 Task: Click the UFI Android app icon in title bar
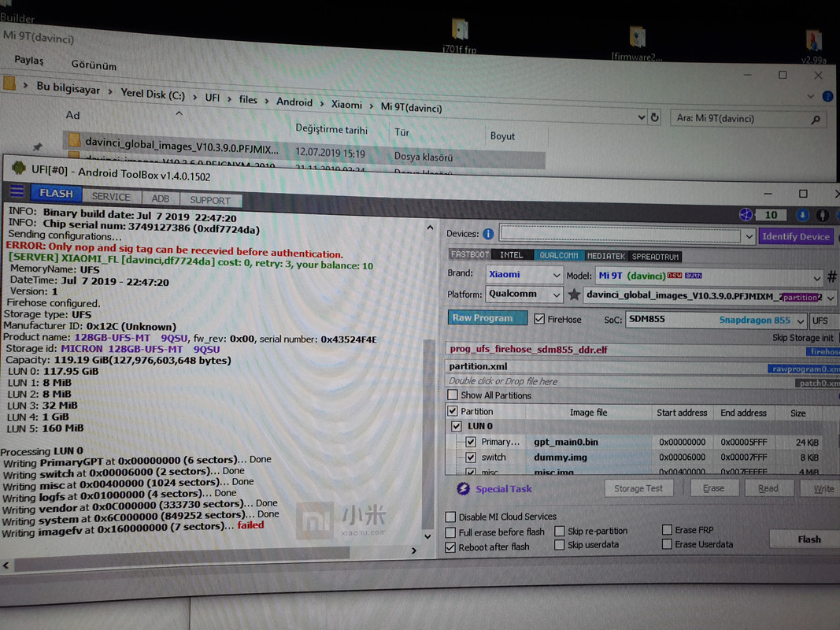tap(18, 169)
